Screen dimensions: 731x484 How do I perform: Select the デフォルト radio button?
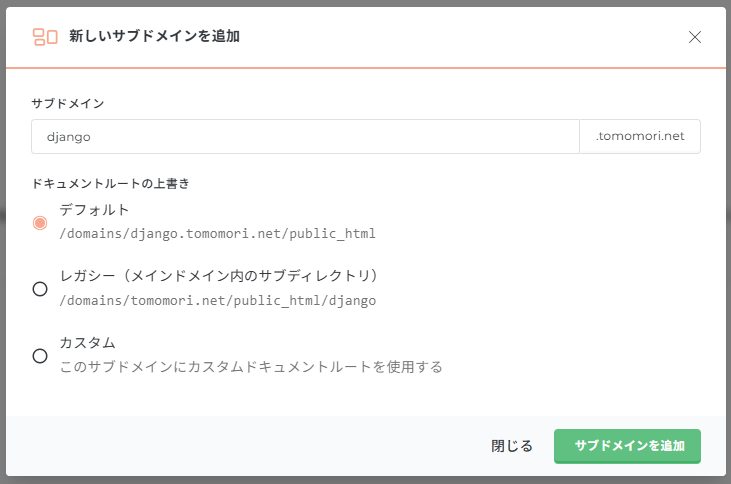[40, 222]
